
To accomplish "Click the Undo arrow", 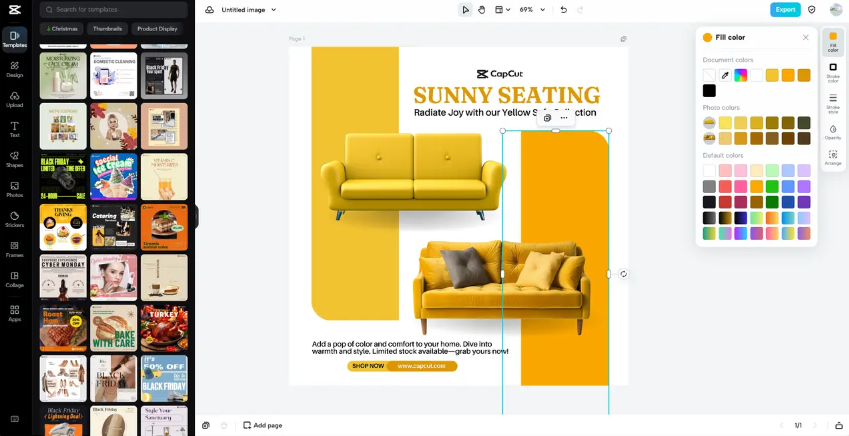I will [564, 10].
